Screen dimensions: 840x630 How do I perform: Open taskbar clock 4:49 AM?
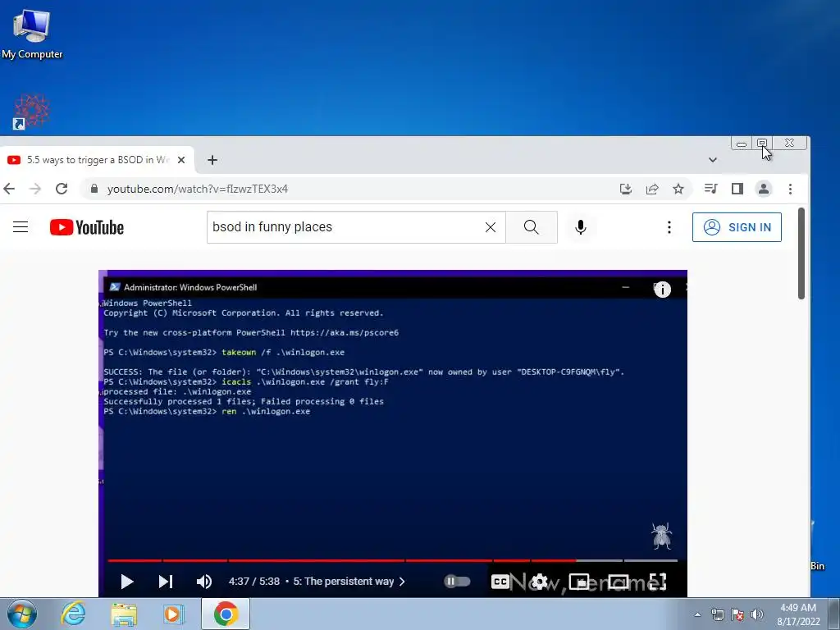[x=798, y=614]
